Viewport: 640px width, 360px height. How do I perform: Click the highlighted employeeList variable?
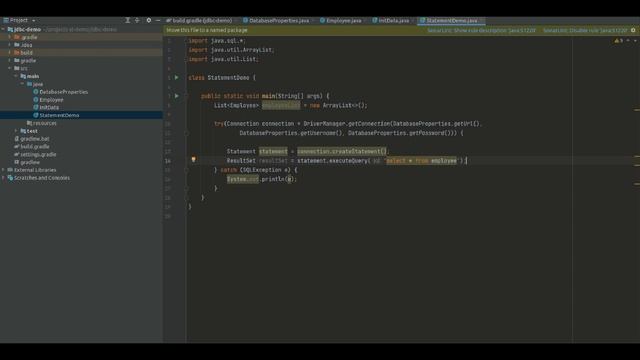click(281, 105)
